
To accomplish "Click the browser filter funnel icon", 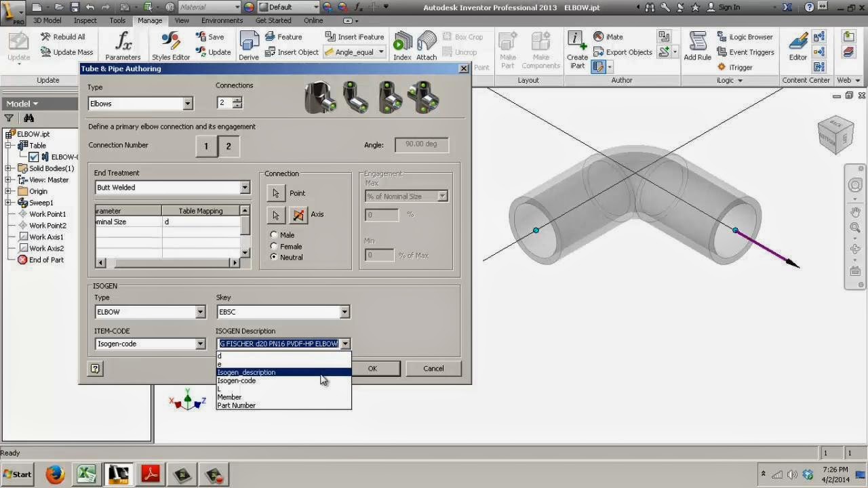I will (x=9, y=119).
